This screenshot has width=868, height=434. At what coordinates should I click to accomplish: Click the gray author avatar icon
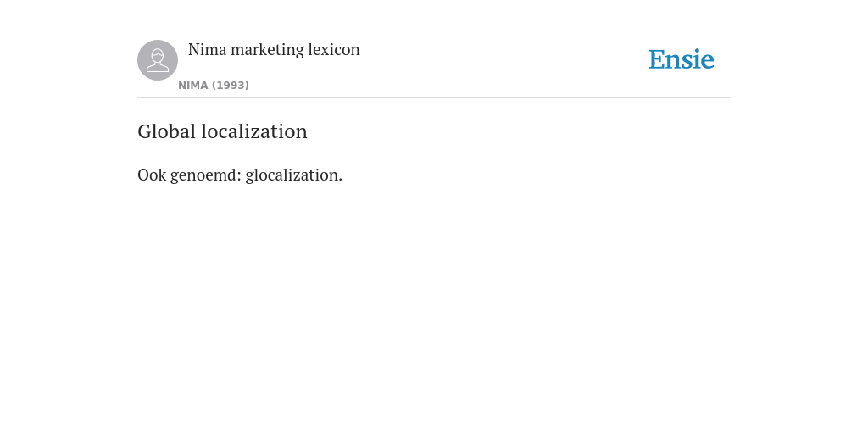(158, 60)
